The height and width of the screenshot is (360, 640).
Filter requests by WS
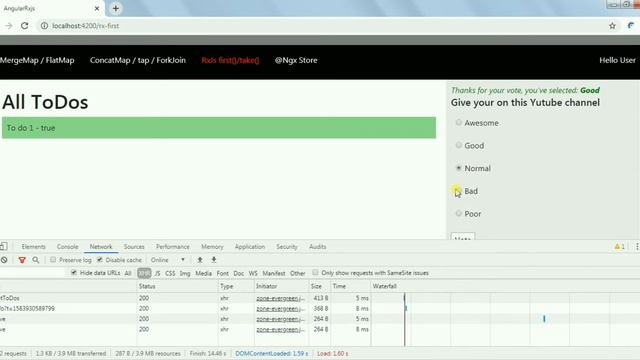[253, 273]
